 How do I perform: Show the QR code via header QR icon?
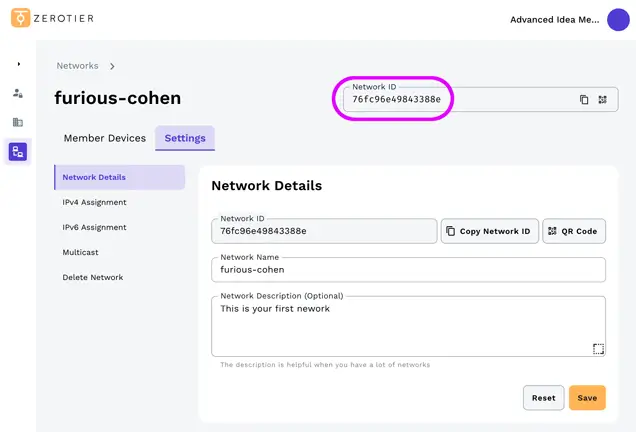click(602, 99)
